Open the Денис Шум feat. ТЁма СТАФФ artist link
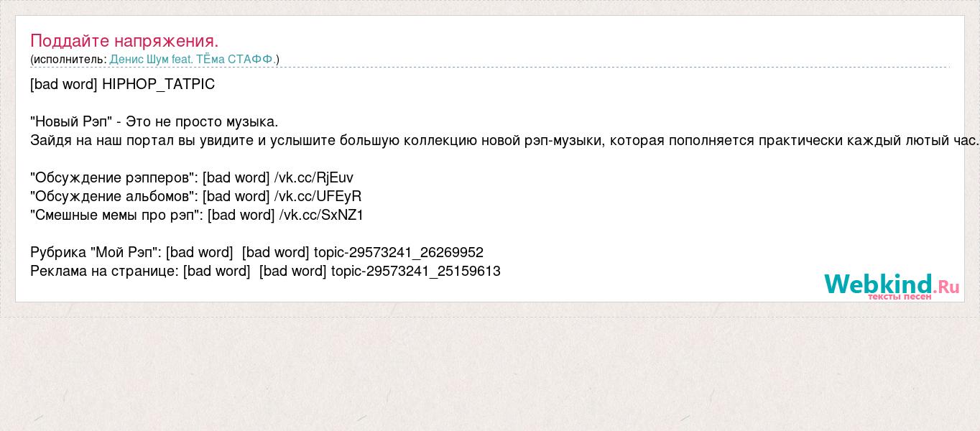Viewport: 980px width, 431px height. [193, 60]
